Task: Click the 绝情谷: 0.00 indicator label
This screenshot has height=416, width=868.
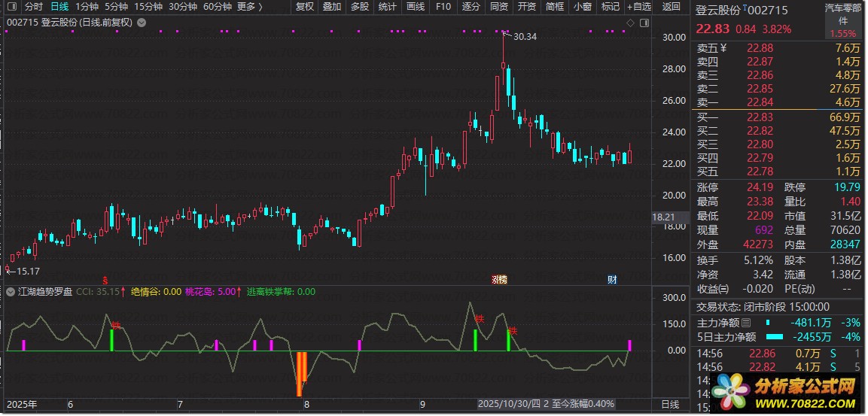Action: pos(156,292)
